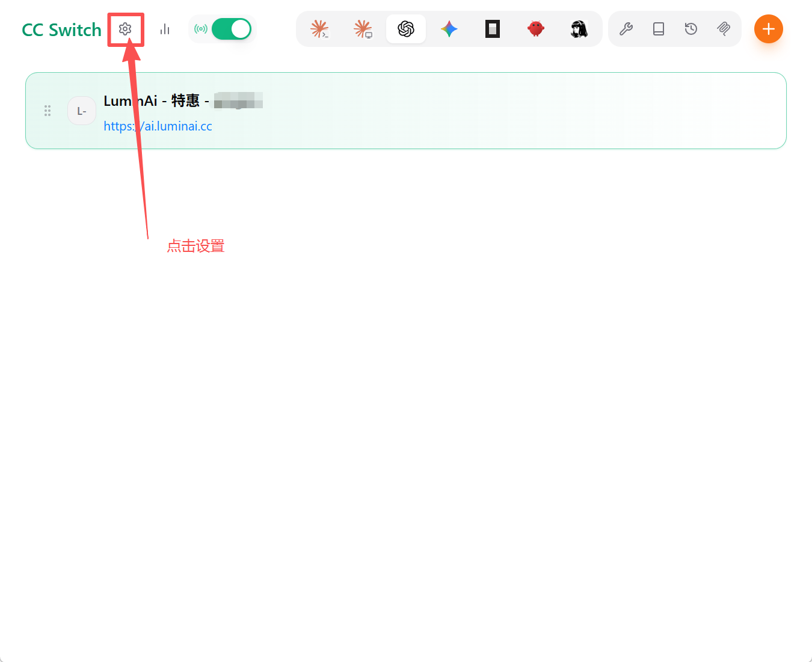Select the OpenAI Codex app tab
The height and width of the screenshot is (662, 812).
406,29
